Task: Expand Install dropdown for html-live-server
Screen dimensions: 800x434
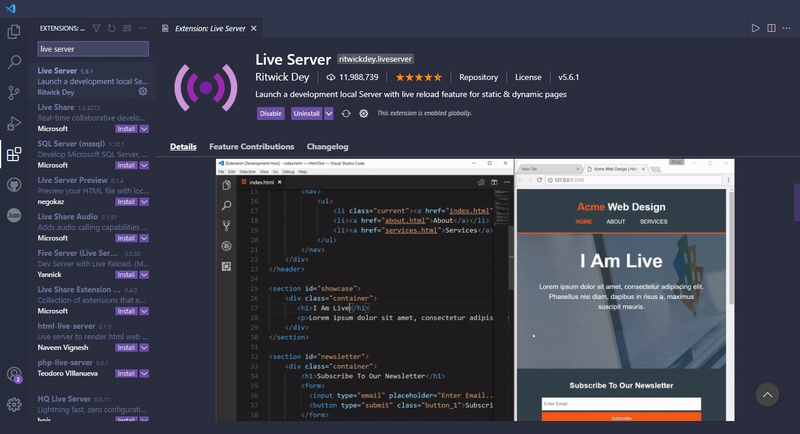Action: coord(144,348)
